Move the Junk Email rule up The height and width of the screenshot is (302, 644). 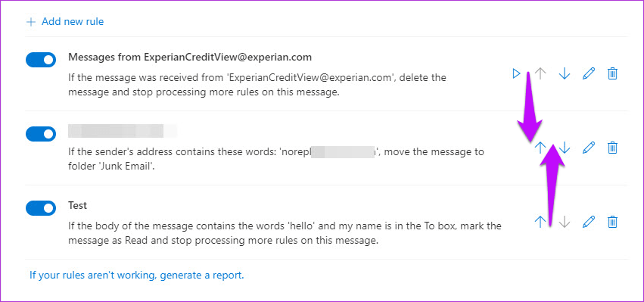(x=540, y=148)
